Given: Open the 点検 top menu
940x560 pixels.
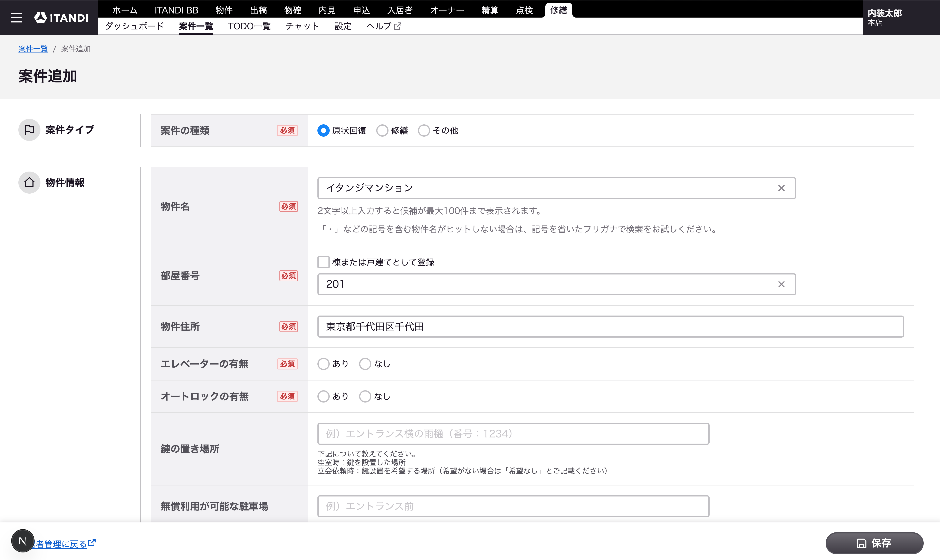Looking at the screenshot, I should 525,10.
